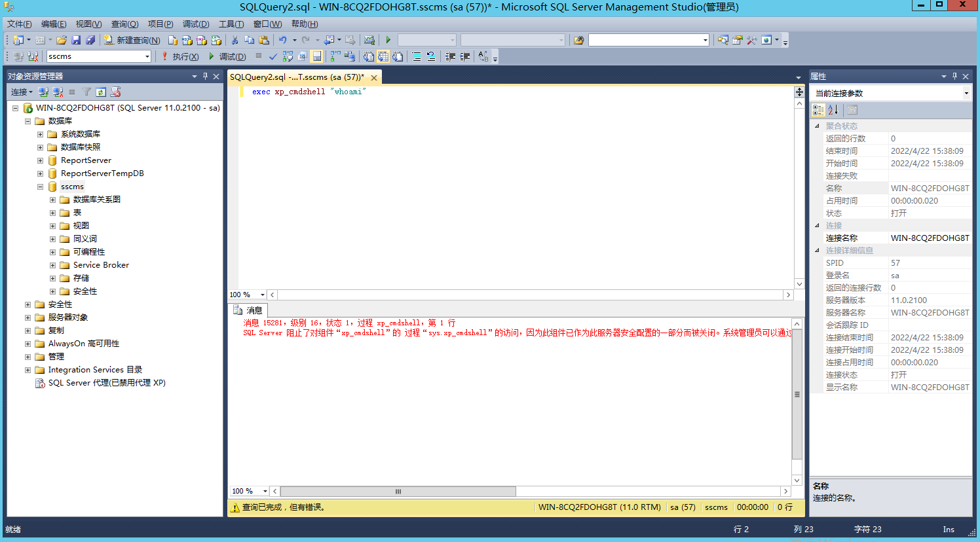Expand the 表 folder under sscms
The height and width of the screenshot is (542, 980).
52,213
